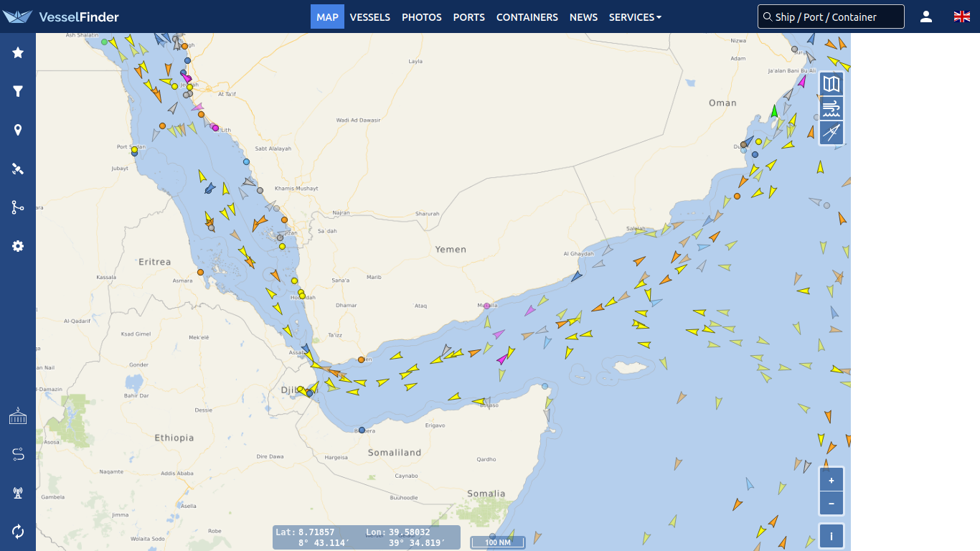Show the antenna station icon in sidebar
980x551 pixels.
click(18, 493)
